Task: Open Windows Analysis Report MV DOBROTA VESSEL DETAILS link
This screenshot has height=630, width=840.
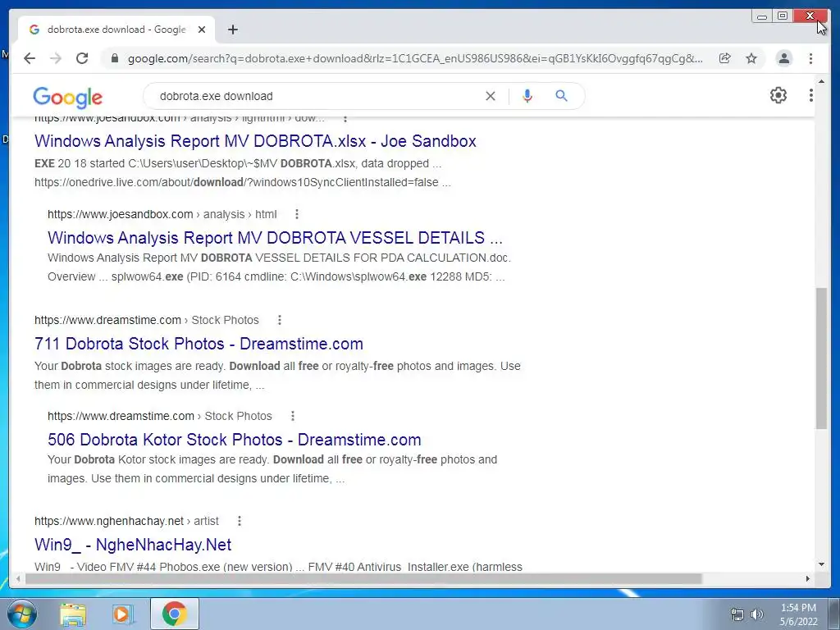Action: (x=275, y=237)
